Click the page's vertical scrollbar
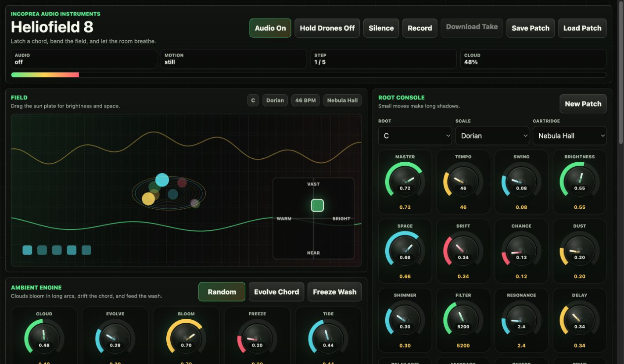 (x=621, y=72)
